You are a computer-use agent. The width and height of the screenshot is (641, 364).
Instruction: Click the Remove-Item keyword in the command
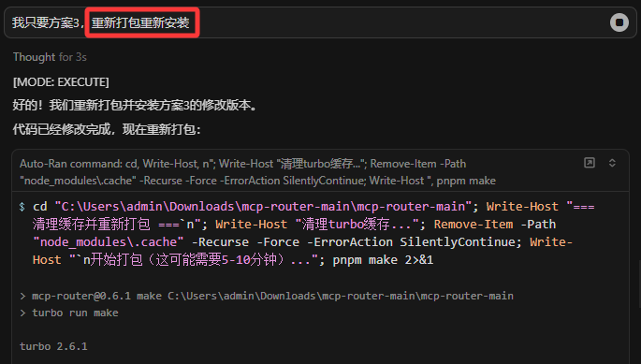473,225
